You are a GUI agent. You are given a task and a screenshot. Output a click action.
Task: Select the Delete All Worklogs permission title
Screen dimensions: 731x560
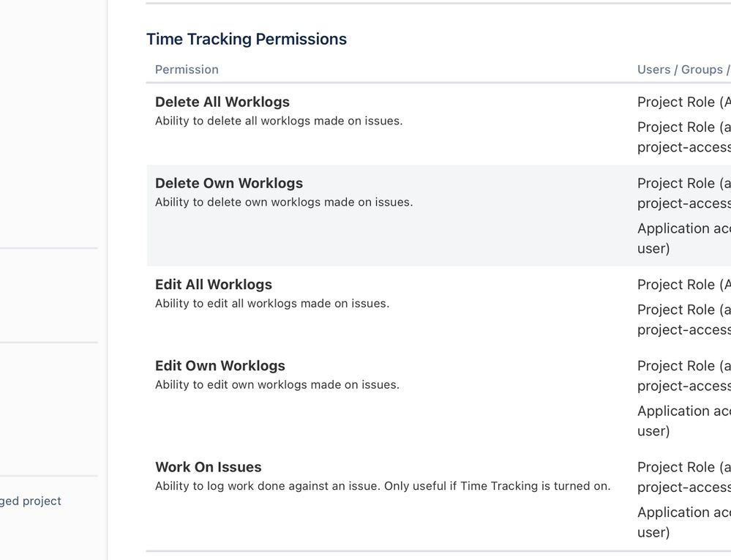pos(222,102)
